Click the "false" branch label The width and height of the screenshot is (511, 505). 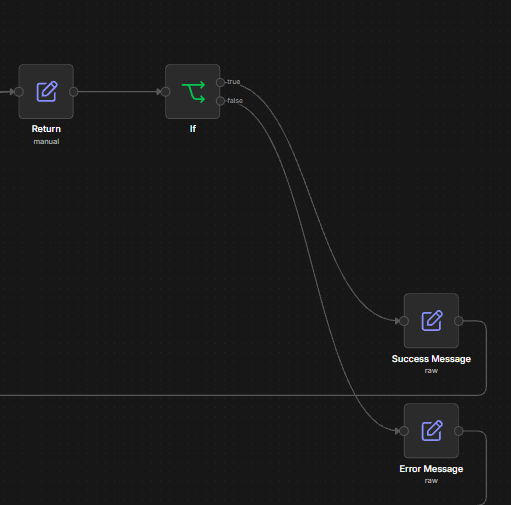(235, 101)
